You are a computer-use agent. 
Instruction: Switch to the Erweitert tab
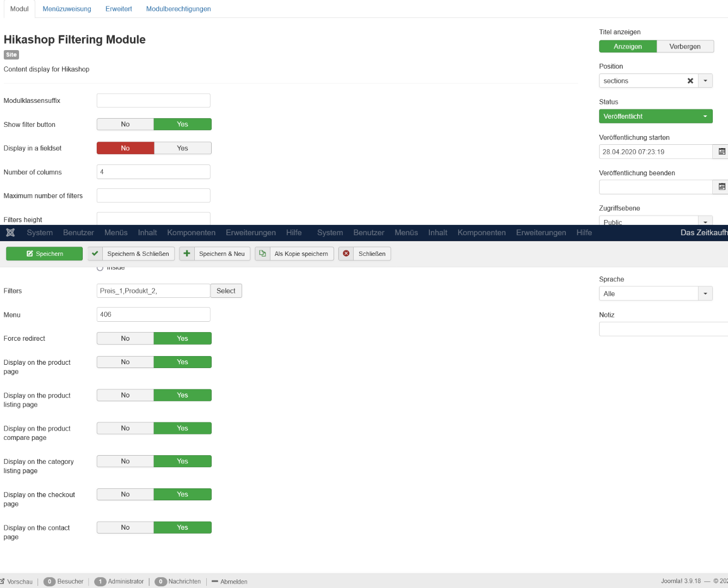[119, 9]
